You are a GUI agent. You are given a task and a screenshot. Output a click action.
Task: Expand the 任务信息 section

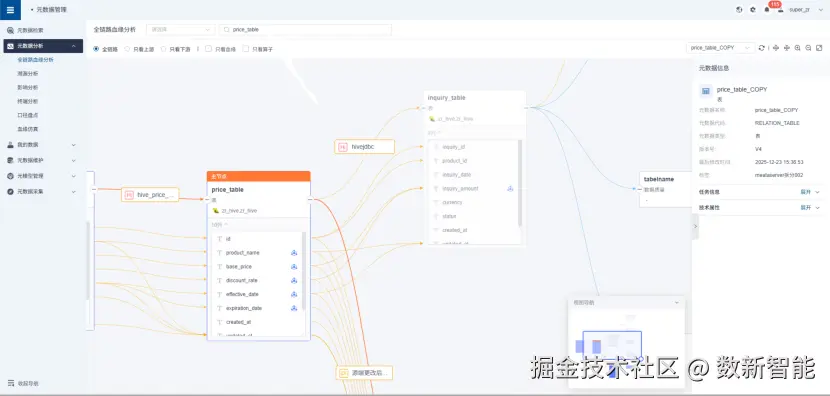pos(810,192)
